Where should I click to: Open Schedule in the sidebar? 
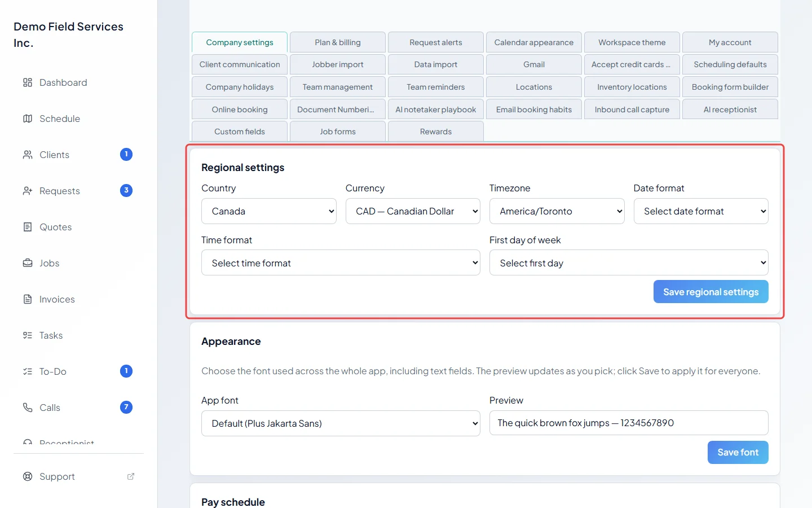click(79, 119)
